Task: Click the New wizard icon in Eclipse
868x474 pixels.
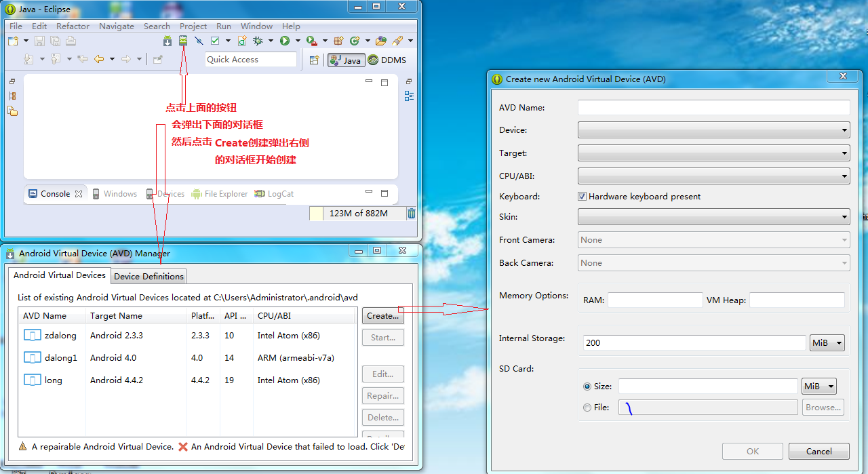Action: 13,41
